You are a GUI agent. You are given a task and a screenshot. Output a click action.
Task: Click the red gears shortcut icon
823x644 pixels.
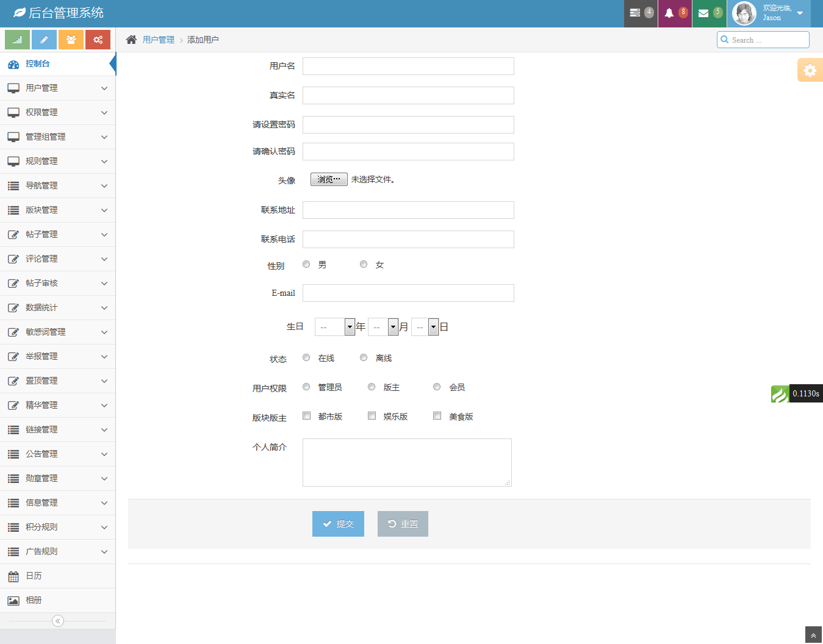point(98,40)
